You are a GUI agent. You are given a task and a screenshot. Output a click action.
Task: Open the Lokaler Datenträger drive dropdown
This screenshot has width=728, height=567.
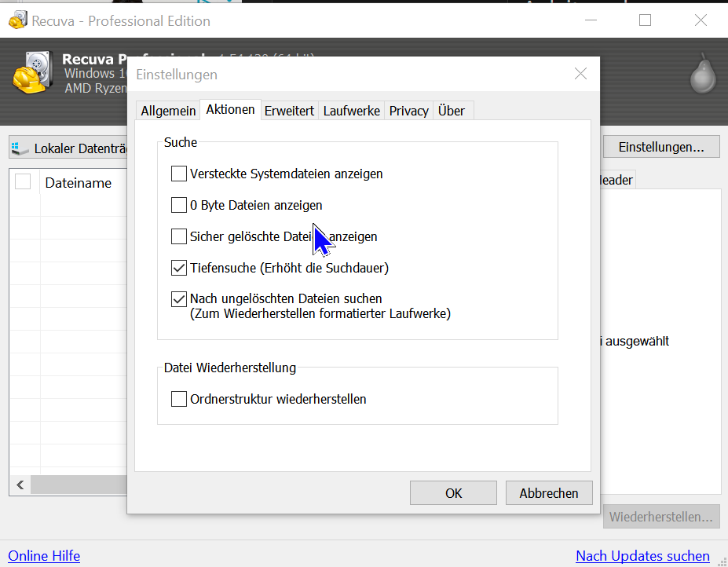pyautogui.click(x=68, y=148)
